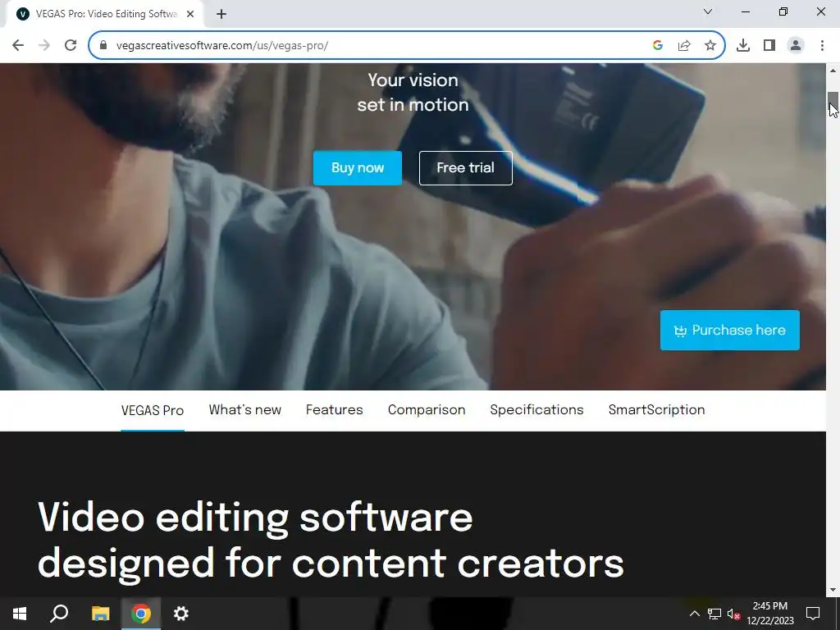
Task: Expand the tab search chevron
Action: point(708,11)
